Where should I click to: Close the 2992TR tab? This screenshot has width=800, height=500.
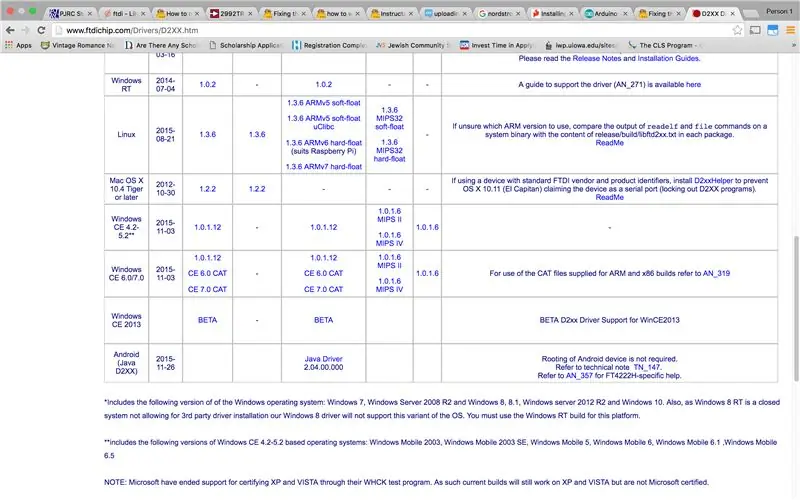point(250,14)
